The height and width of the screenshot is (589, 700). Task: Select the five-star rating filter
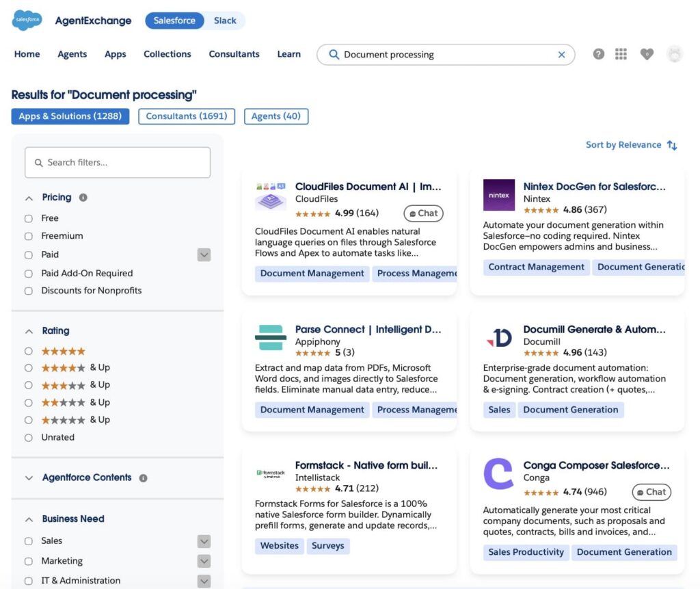coord(29,351)
